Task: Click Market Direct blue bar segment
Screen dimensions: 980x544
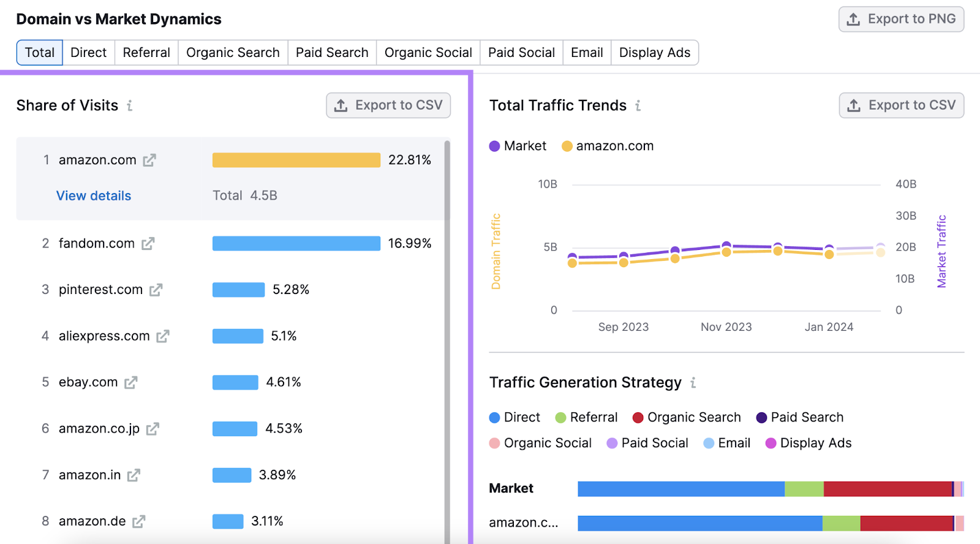Action: 681,489
